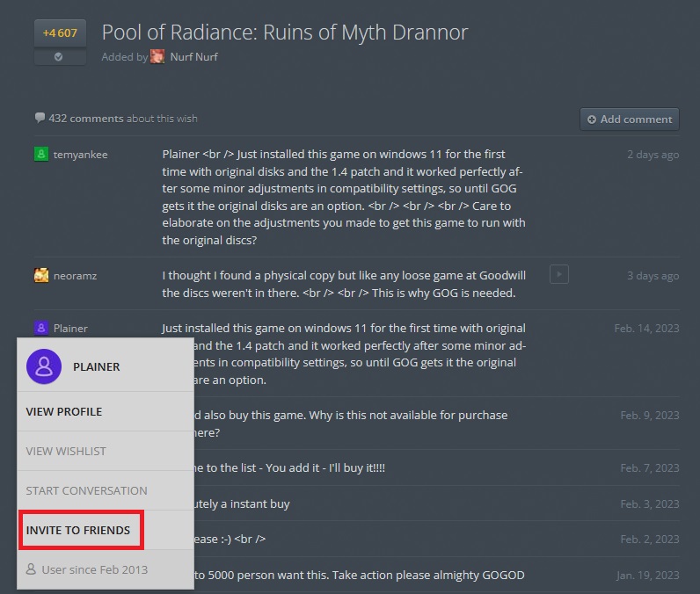This screenshot has height=594, width=700.
Task: Click the play icon on neoramz's comment
Action: [559, 274]
